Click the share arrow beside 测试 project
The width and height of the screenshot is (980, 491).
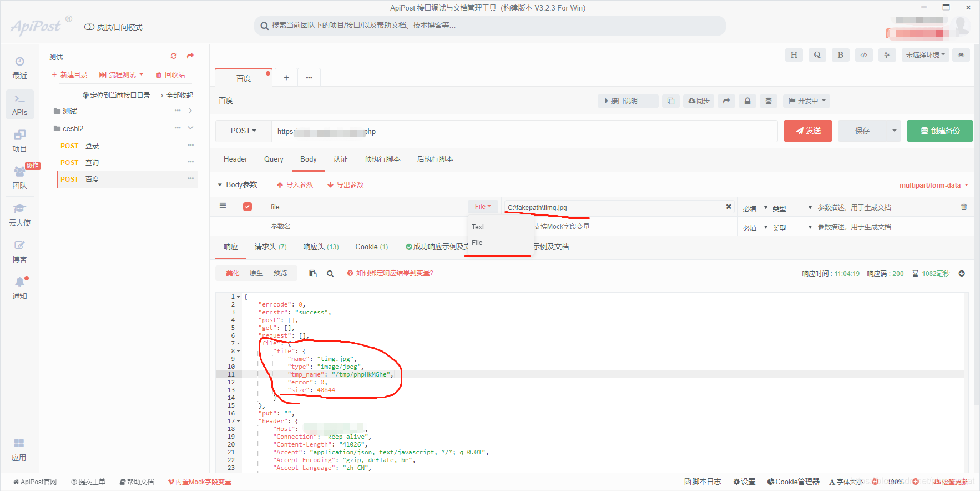pyautogui.click(x=190, y=56)
